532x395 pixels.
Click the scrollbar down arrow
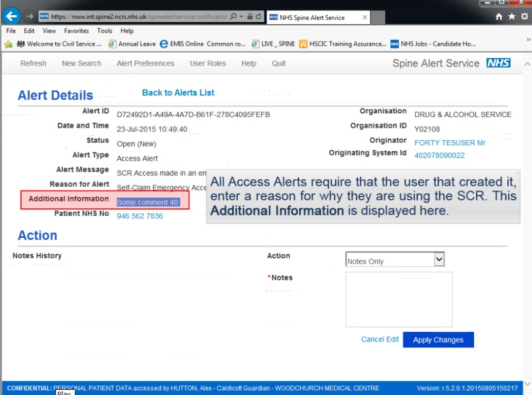point(527,384)
